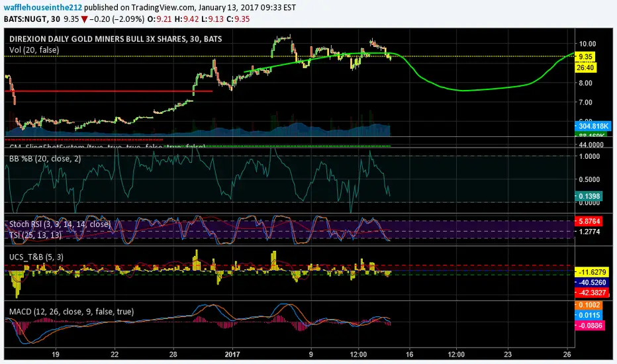Click the 10.00 price axis label
This screenshot has height=364, width=617.
(587, 44)
